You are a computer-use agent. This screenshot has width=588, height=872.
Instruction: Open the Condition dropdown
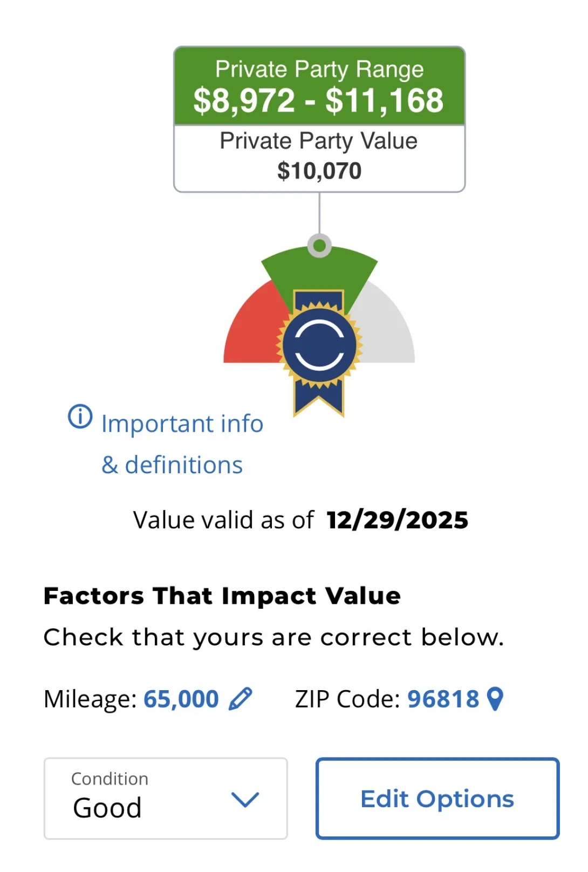click(x=165, y=798)
